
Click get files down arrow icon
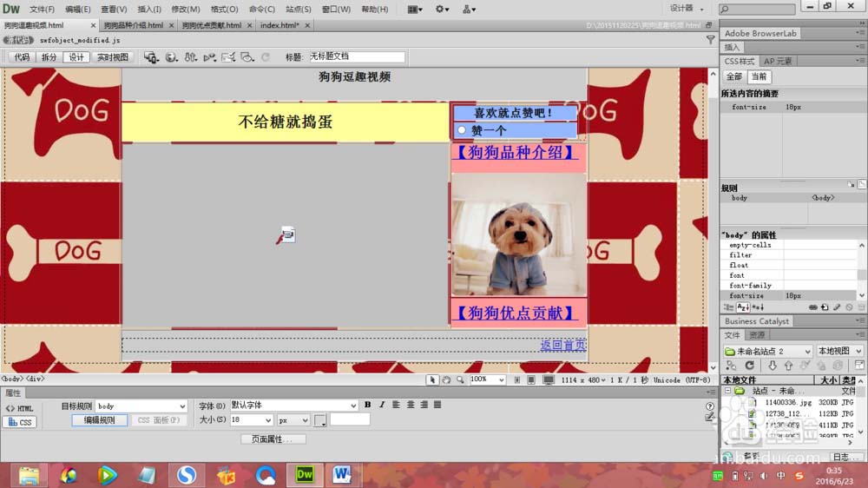[772, 366]
